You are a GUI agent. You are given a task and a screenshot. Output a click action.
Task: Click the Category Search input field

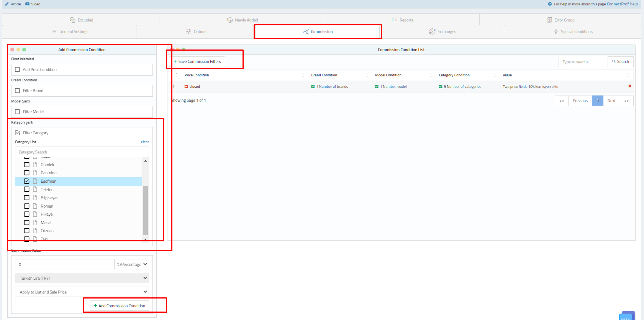pos(82,152)
